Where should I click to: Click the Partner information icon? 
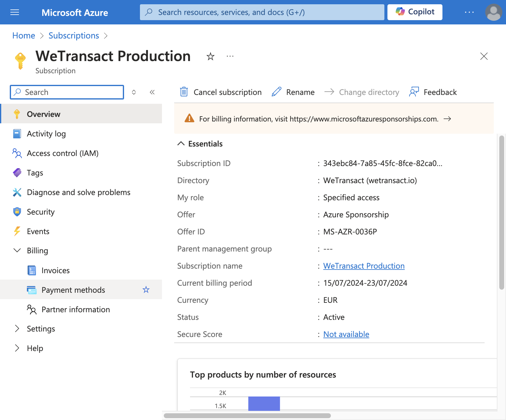click(x=32, y=310)
